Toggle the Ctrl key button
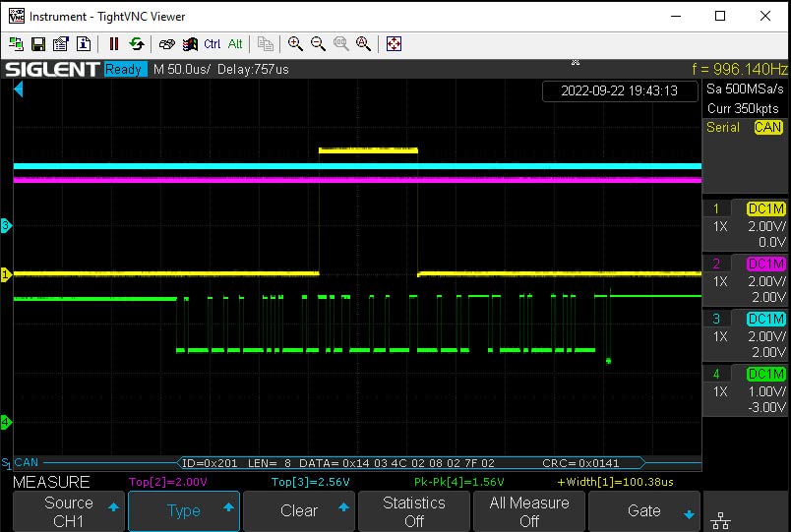Image resolution: width=791 pixels, height=532 pixels. (x=212, y=44)
